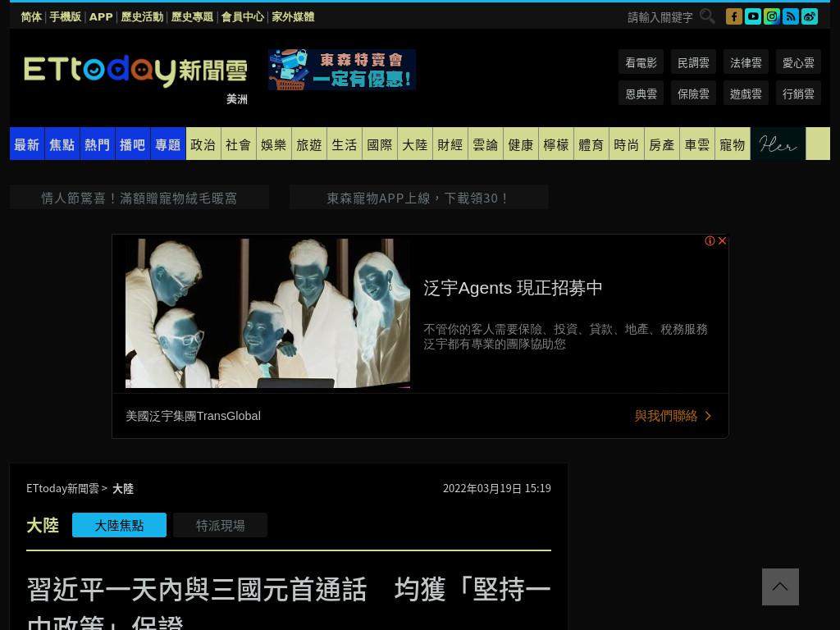The image size is (840, 630).
Task: Click the ETtoday新聞雲 logo
Action: 135,71
